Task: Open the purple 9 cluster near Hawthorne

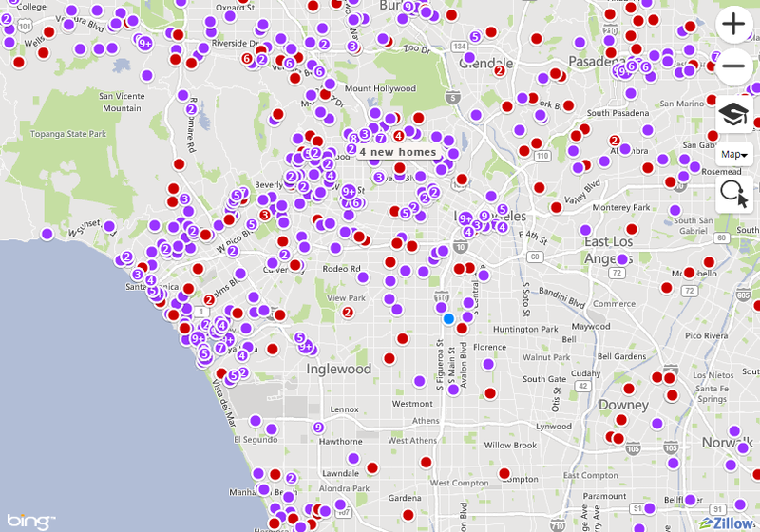Action: (318, 427)
